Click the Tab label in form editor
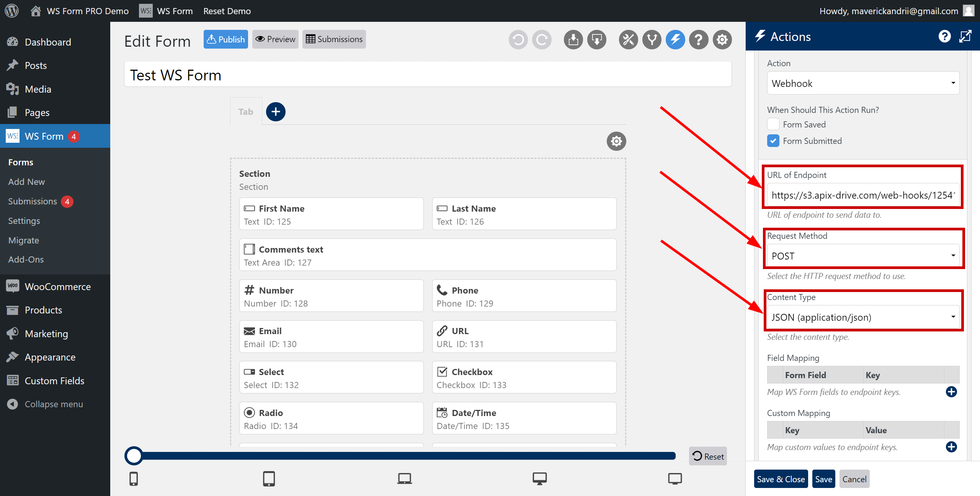Screen dimensions: 980x496 [x=246, y=112]
